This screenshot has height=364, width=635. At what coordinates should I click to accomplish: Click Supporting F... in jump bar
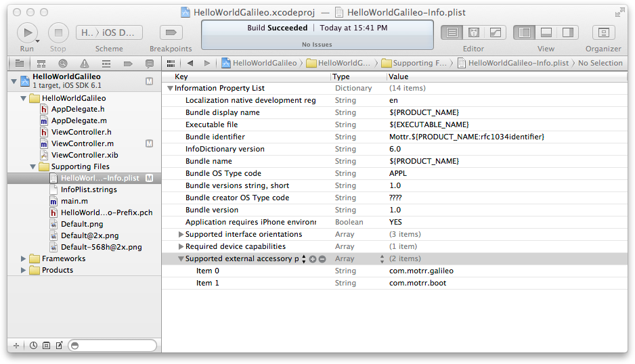tap(414, 63)
